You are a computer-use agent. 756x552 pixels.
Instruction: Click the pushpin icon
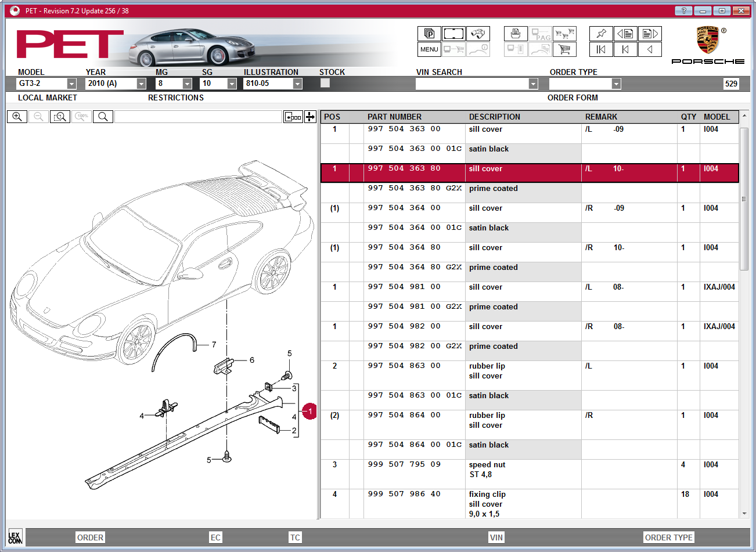pyautogui.click(x=601, y=34)
